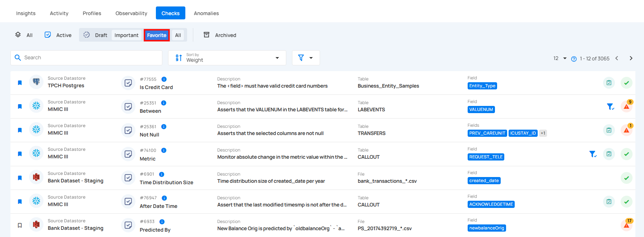The image size is (644, 237).
Task: Switch to Observability tab
Action: point(131,13)
